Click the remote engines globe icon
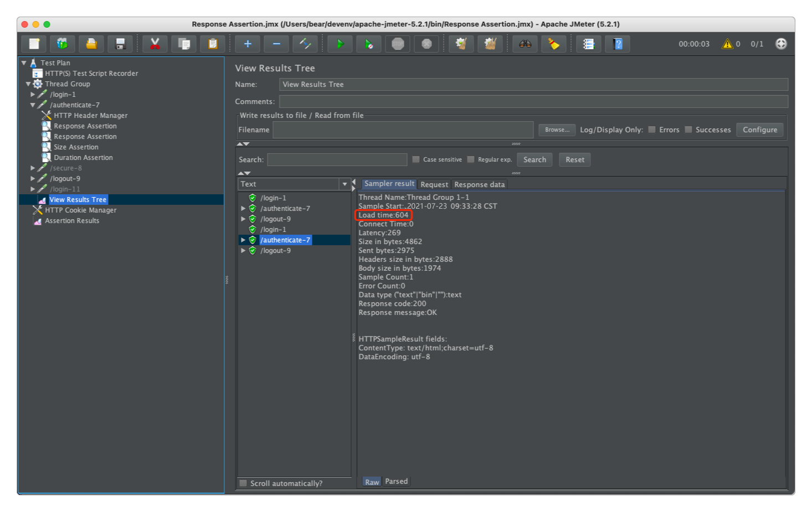The height and width of the screenshot is (512, 812). point(781,44)
